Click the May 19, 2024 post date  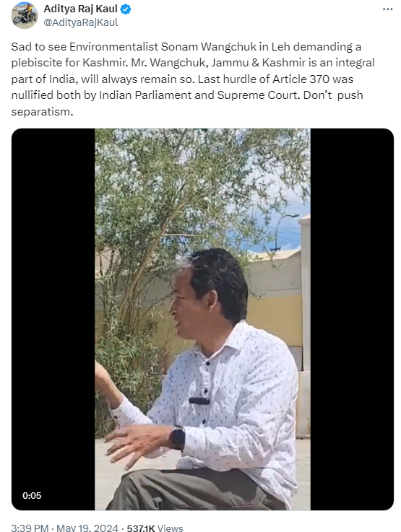87,528
